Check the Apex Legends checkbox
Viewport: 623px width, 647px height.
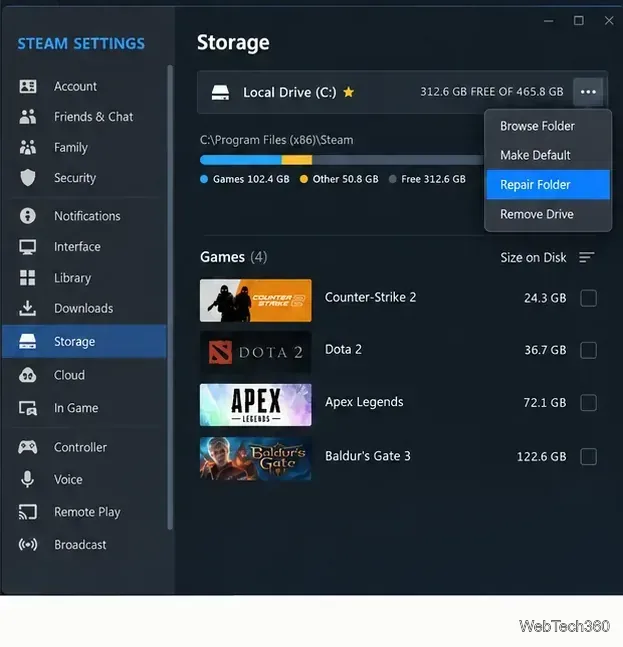[588, 402]
